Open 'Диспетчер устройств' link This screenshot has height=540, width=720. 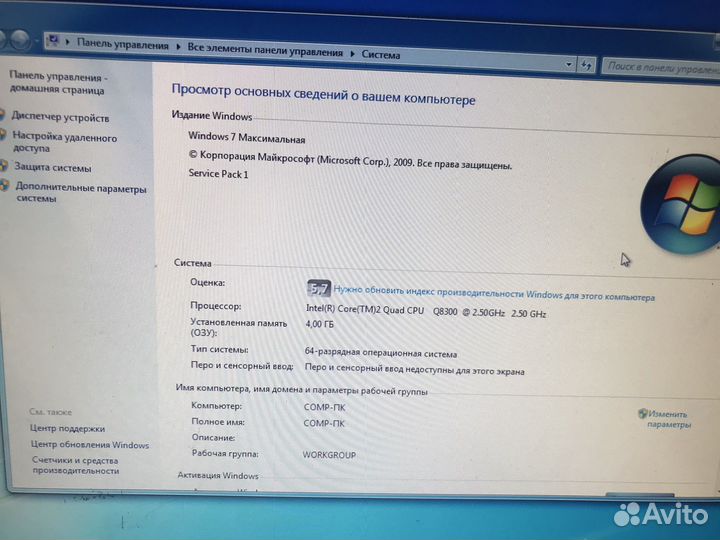[60, 117]
